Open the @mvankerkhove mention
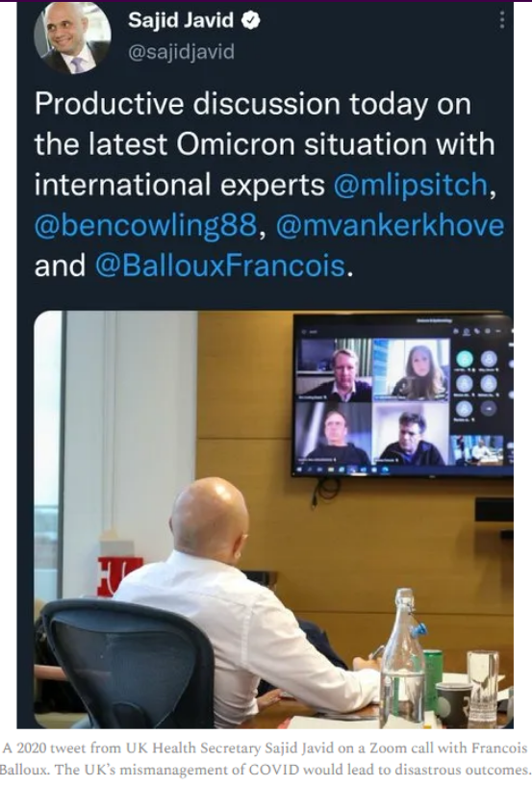 click(390, 225)
